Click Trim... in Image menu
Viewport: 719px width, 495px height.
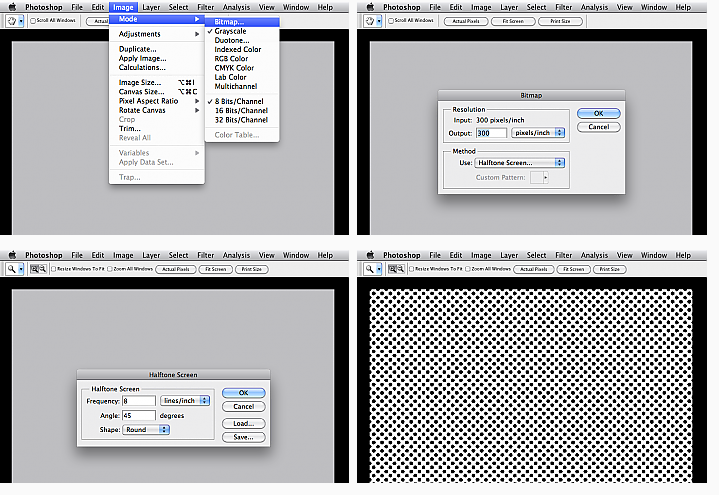(x=157, y=128)
